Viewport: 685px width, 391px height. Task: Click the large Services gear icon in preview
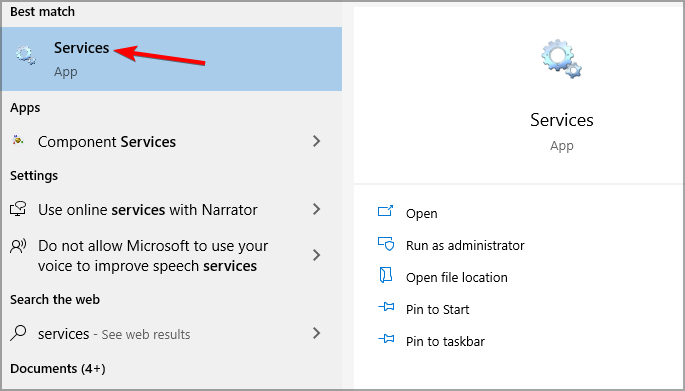(x=561, y=59)
